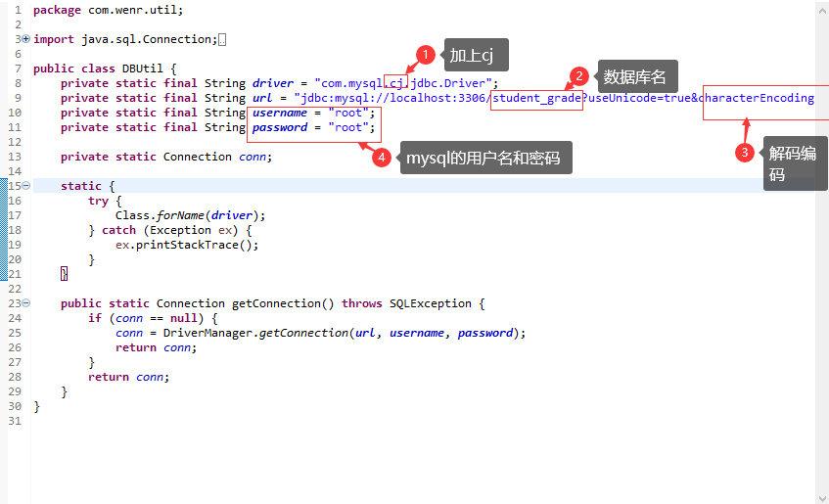Collapse the static block on line 15

click(x=25, y=186)
